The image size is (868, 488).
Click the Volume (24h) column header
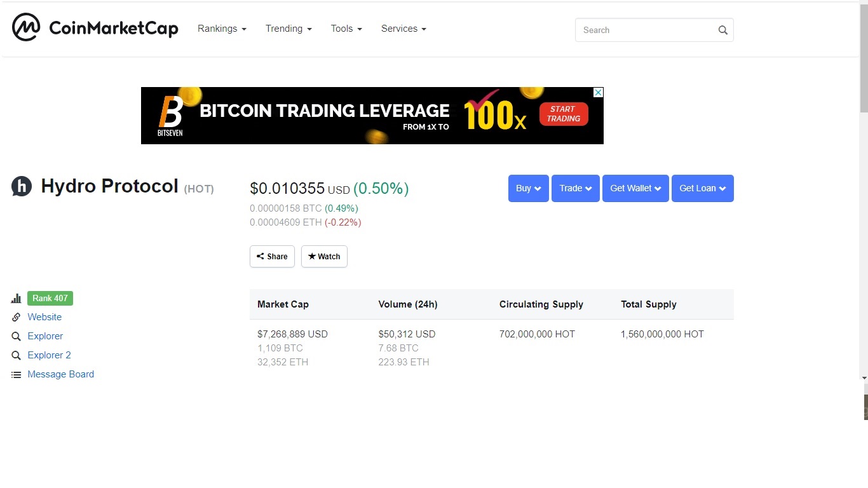tap(408, 304)
